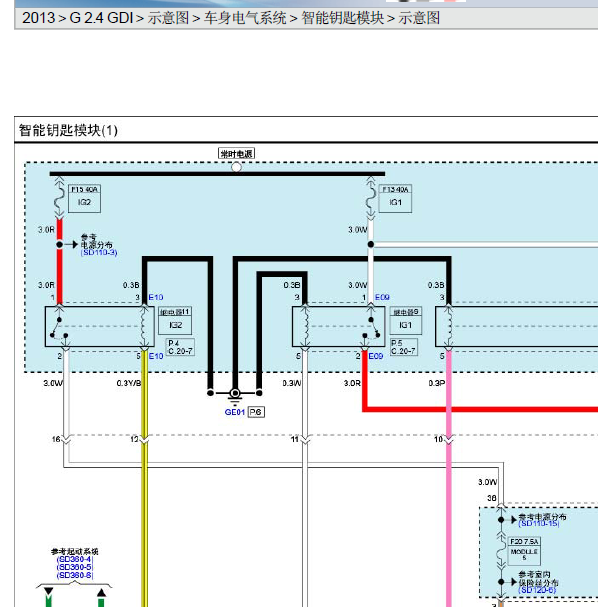
Task: Select G 2.4 GDI in the breadcrumb
Action: point(101,18)
